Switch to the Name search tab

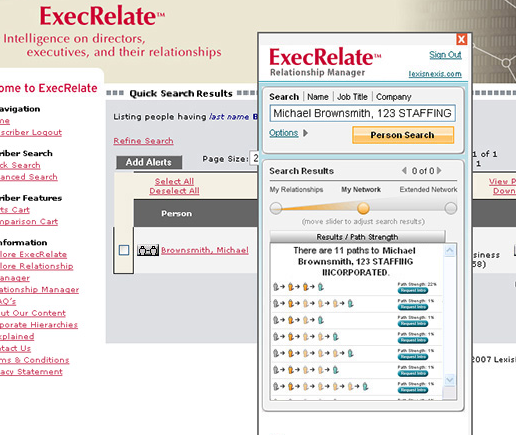coord(318,97)
